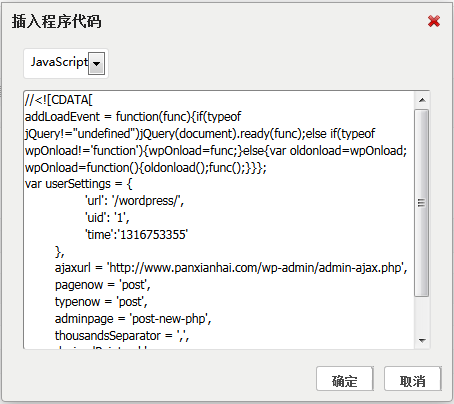454x404 pixels.
Task: Click the line '//<![CDATA['
Action: click(59, 100)
